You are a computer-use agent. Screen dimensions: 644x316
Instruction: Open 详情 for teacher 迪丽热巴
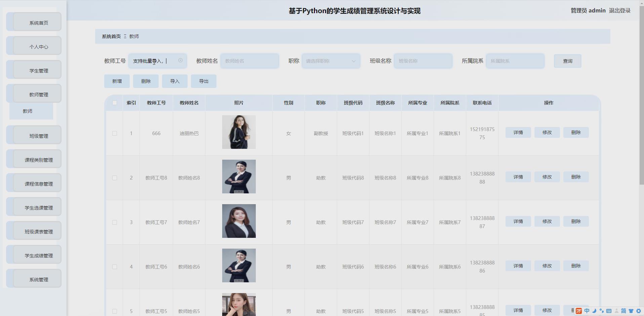(518, 132)
